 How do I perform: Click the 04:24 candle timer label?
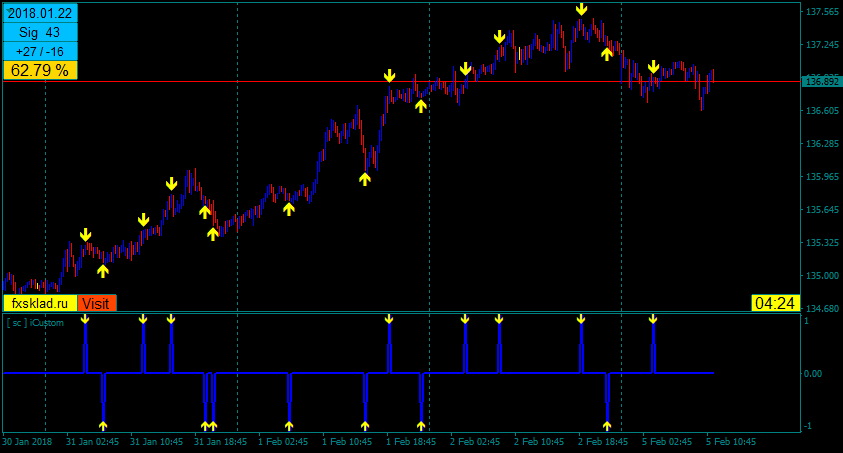coord(775,304)
